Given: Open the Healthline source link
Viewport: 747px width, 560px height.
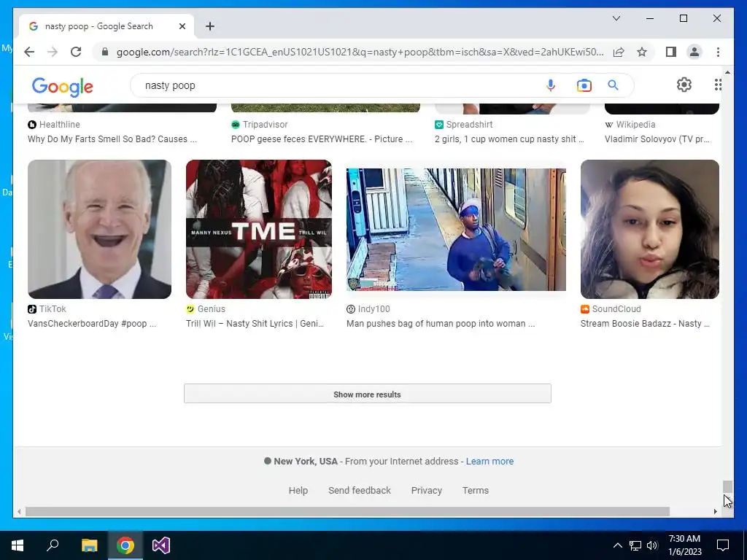Looking at the screenshot, I should point(54,124).
